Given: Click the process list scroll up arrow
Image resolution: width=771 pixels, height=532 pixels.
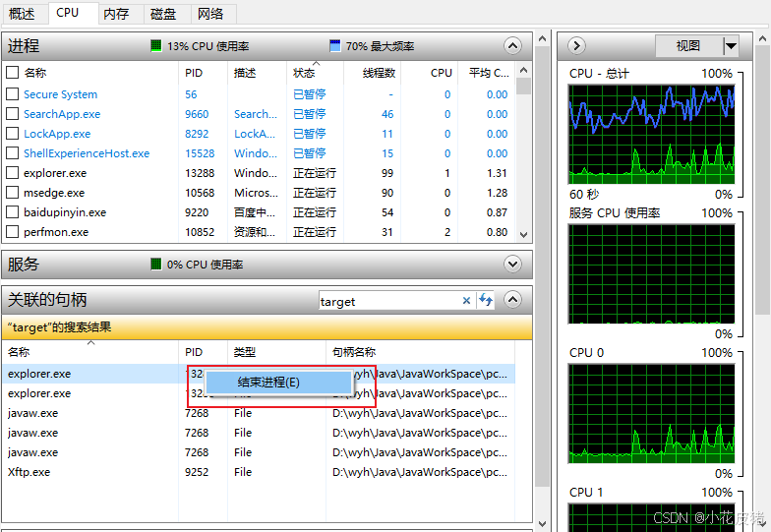Looking at the screenshot, I should (523, 71).
